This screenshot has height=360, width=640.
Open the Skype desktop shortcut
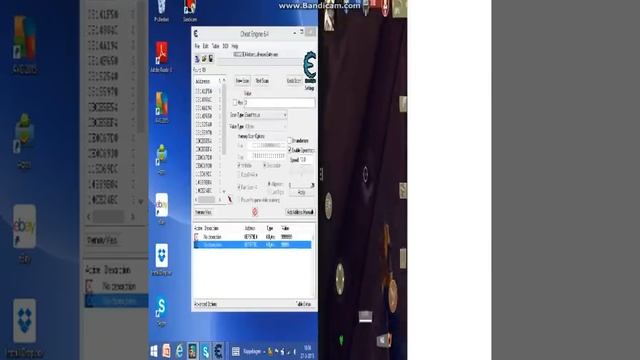click(x=161, y=311)
